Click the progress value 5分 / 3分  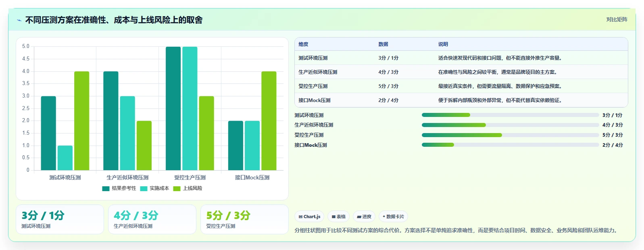pos(613,135)
